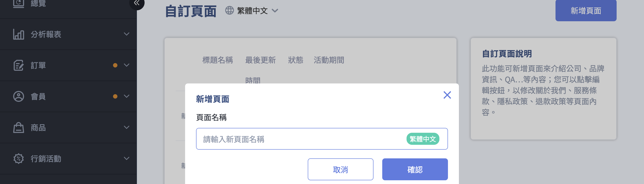Image resolution: width=644 pixels, height=184 pixels.
Task: Focus the 請輸入新頁面名稱 input field
Action: 322,139
